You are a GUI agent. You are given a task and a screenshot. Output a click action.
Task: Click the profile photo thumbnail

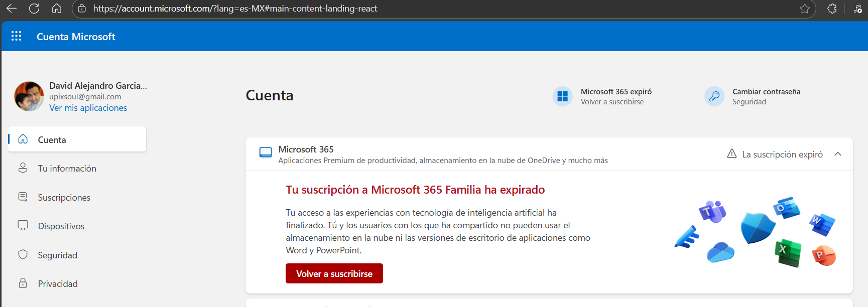[29, 96]
